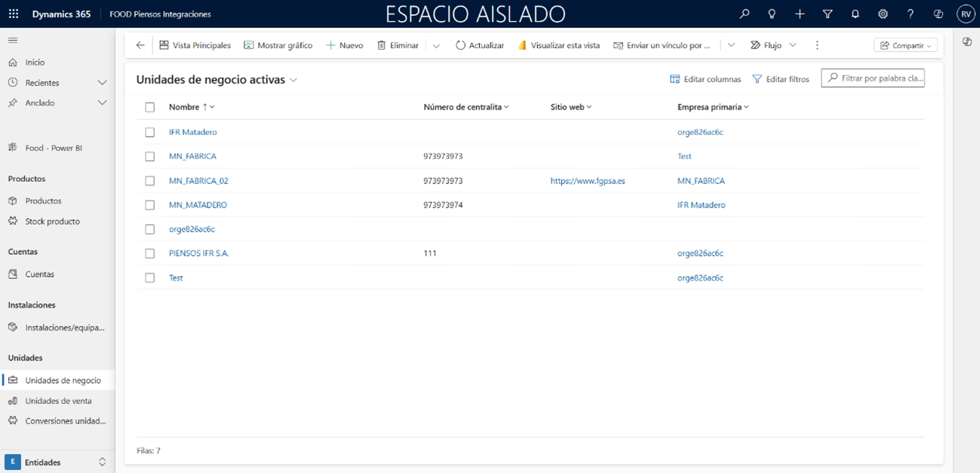Open the Dynamics 365 app launcher waffle

[x=14, y=14]
